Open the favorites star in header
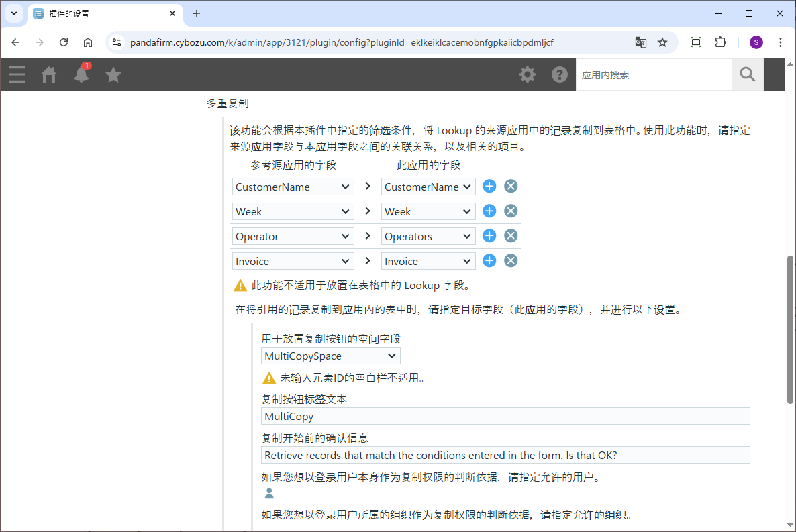 click(x=113, y=74)
